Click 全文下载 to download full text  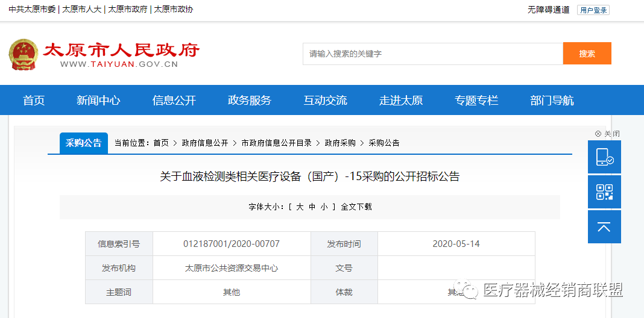pyautogui.click(x=356, y=207)
